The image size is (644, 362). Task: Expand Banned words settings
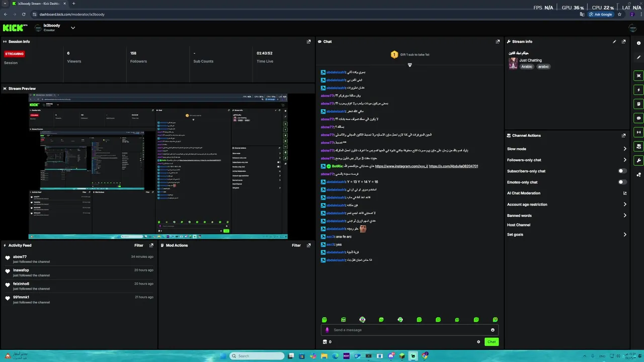[625, 215]
